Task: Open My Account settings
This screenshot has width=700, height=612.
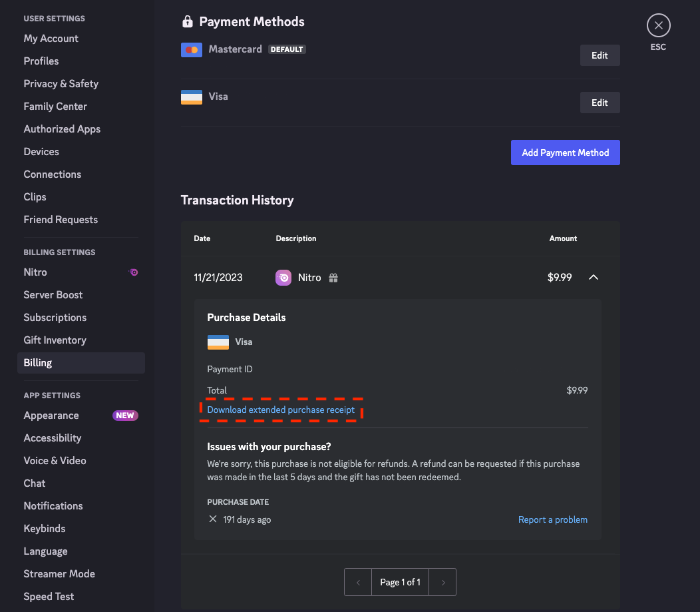Action: [51, 39]
